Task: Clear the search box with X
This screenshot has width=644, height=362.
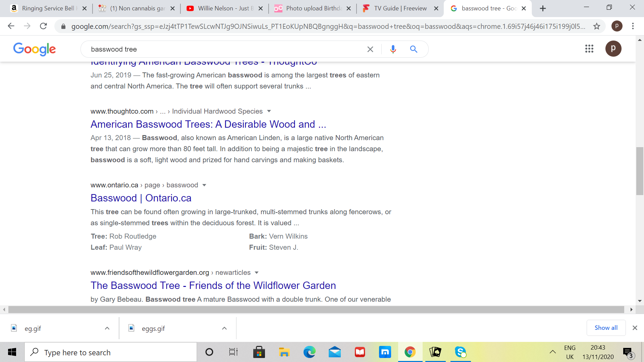Action: pos(370,49)
